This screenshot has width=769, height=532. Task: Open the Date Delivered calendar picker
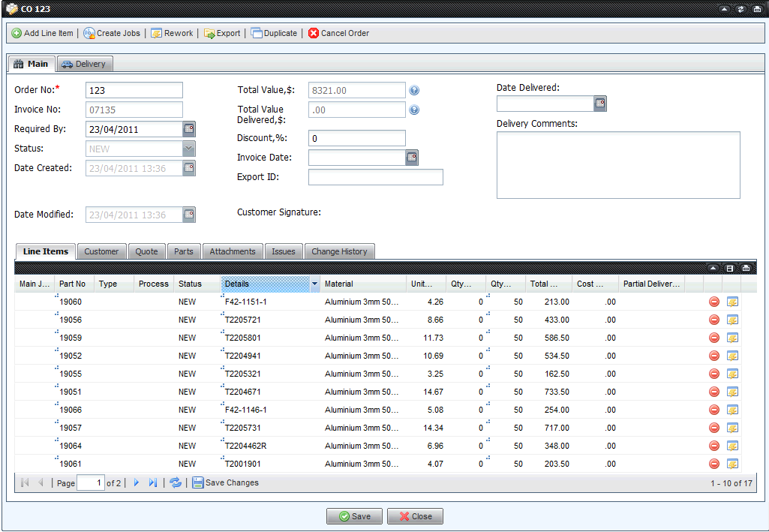600,104
